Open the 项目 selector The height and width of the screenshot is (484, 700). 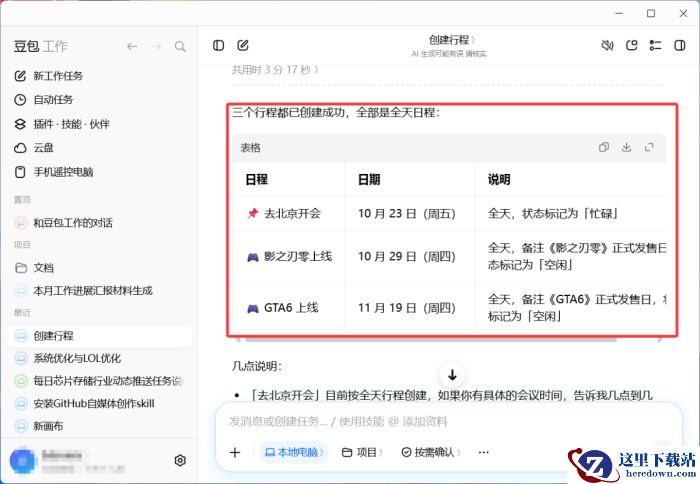(362, 452)
